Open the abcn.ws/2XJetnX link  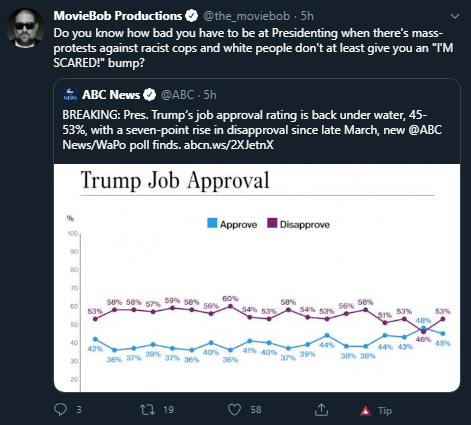click(x=229, y=145)
